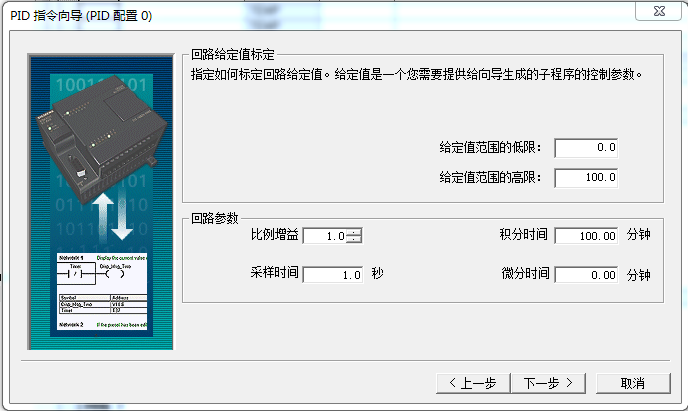
Task: Click the 回路给定值标定 group heading
Action: [x=232, y=55]
